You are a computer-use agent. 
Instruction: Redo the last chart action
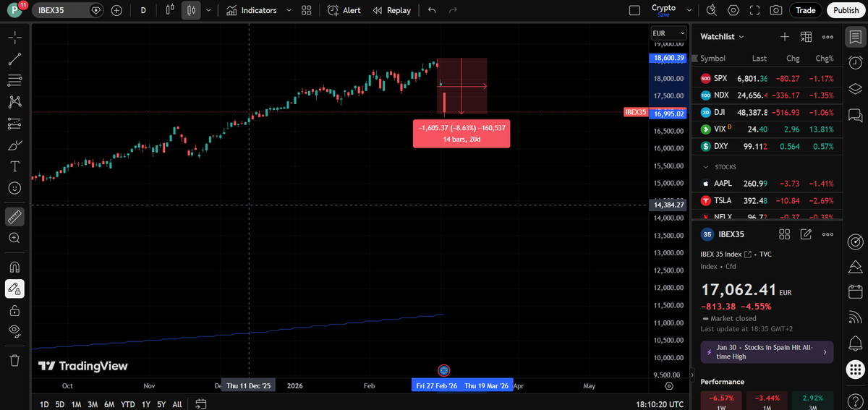tap(453, 10)
